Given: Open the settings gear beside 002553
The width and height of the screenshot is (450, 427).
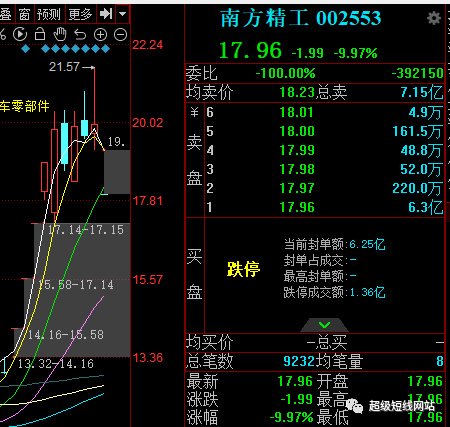Looking at the screenshot, I should click(x=434, y=18).
